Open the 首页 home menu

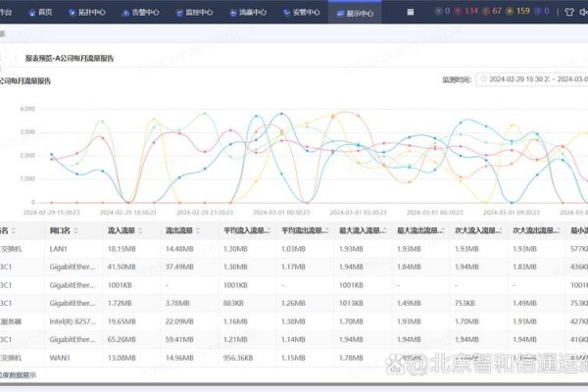pyautogui.click(x=40, y=13)
